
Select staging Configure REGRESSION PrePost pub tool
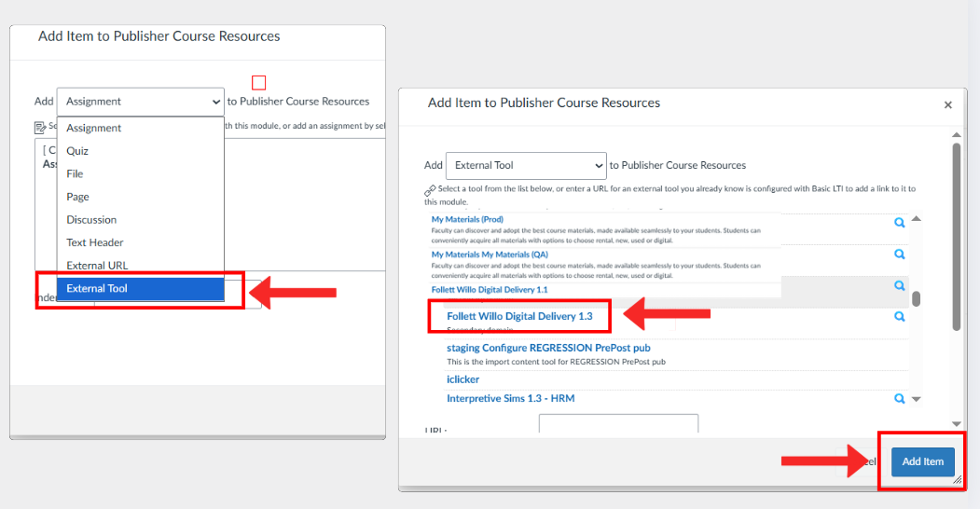coord(548,348)
